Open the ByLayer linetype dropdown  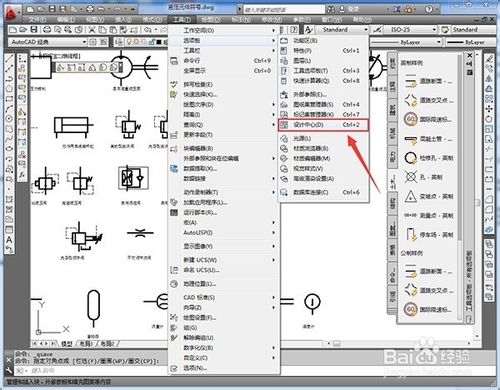click(x=439, y=42)
